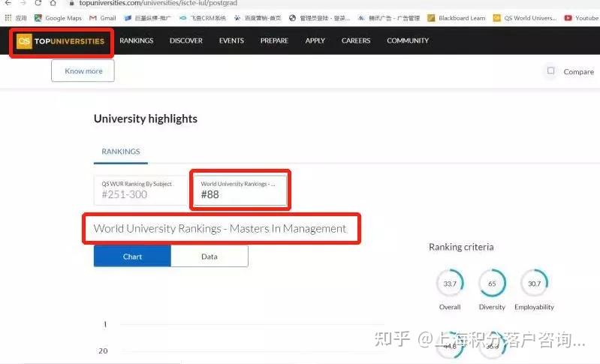Open Youtube bookmark
This screenshot has height=364, width=600.
coord(581,18)
